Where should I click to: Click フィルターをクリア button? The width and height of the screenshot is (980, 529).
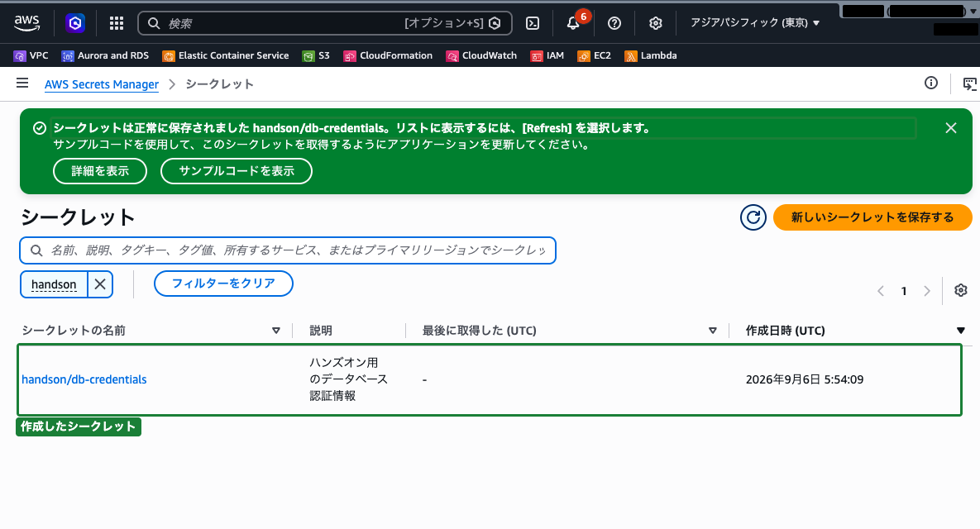coord(223,284)
